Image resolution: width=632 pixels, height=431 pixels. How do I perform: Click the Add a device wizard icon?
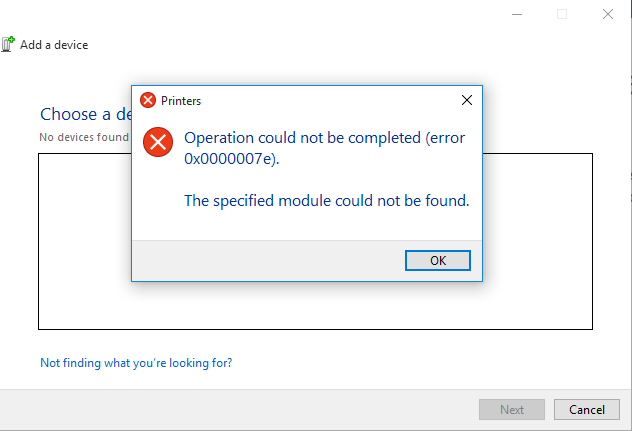8,44
